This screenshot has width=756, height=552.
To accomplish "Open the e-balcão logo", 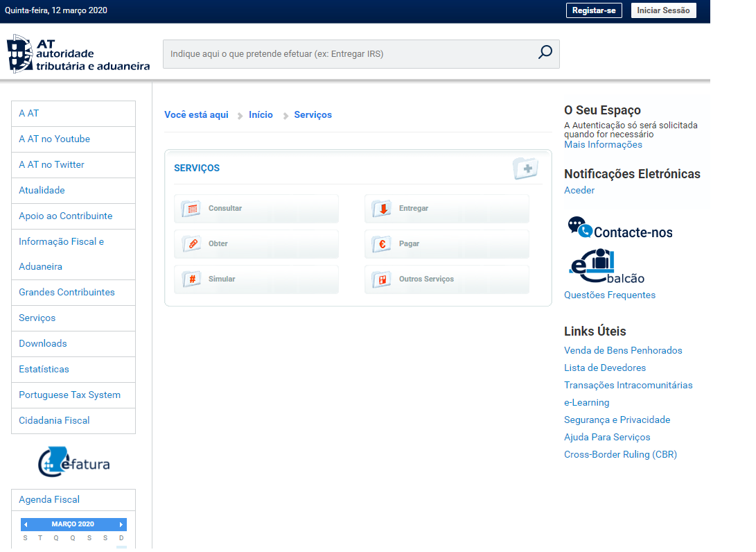I will 606,266.
